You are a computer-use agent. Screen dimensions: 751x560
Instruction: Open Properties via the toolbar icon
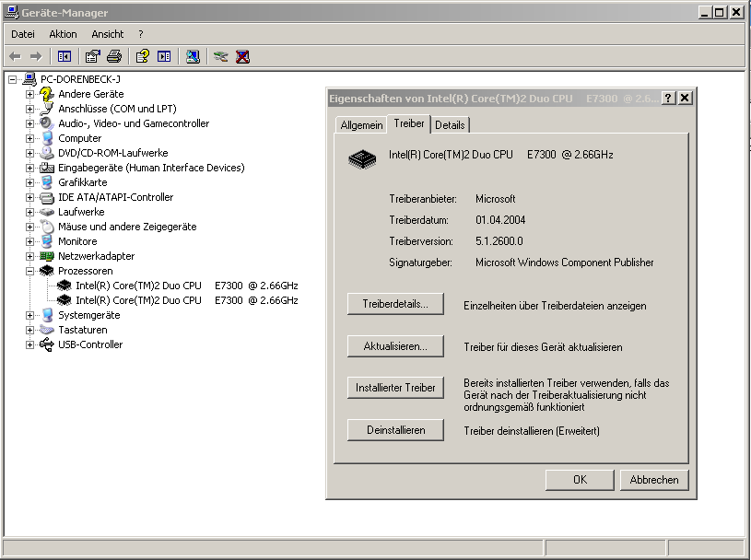point(92,56)
